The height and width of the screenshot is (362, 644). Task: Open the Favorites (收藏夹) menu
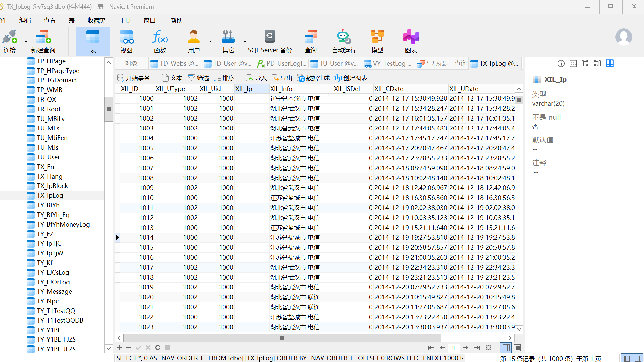pos(96,20)
